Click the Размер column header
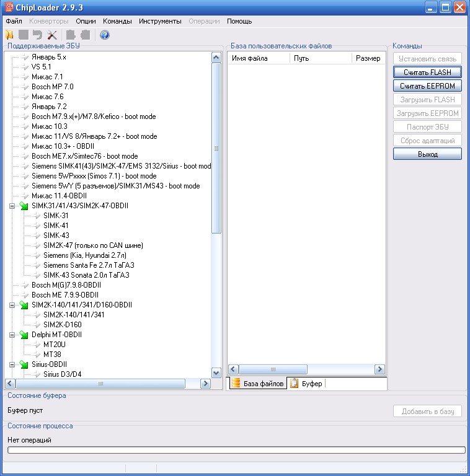This screenshot has width=470, height=476. [368, 58]
